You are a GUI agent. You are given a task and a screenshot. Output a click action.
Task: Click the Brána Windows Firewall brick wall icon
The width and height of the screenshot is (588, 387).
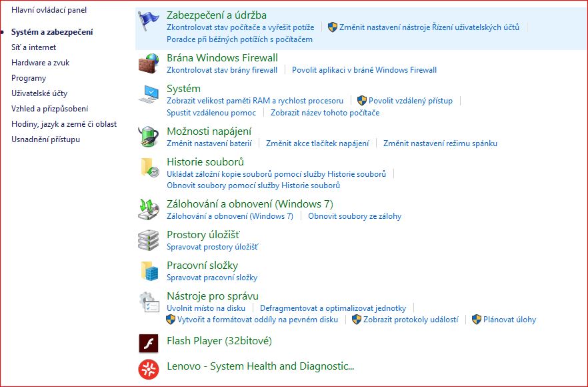pyautogui.click(x=149, y=64)
